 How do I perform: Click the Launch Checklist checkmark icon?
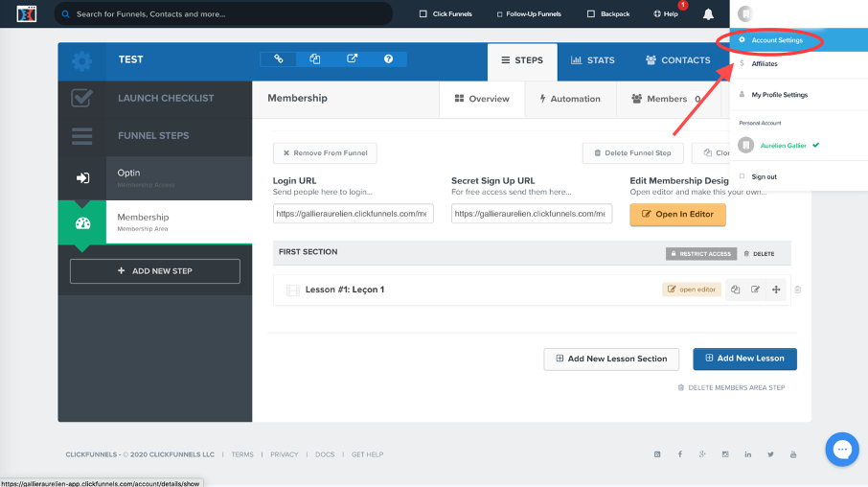coord(82,98)
